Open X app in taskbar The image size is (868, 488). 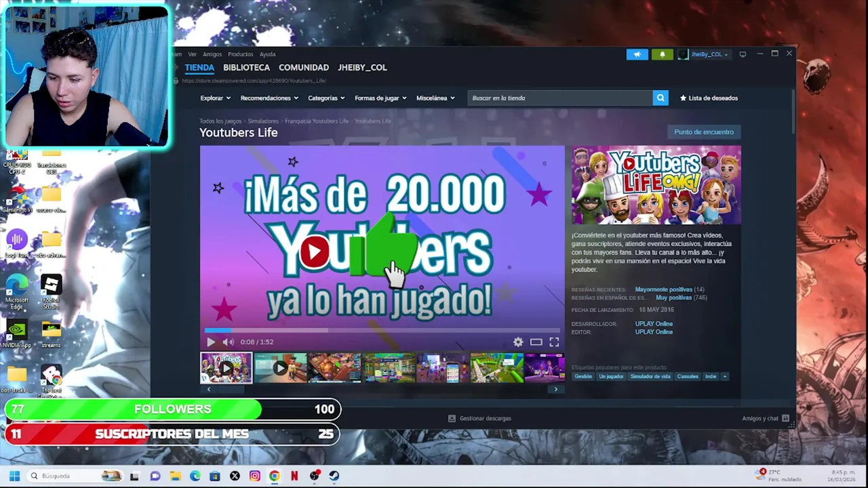(235, 476)
